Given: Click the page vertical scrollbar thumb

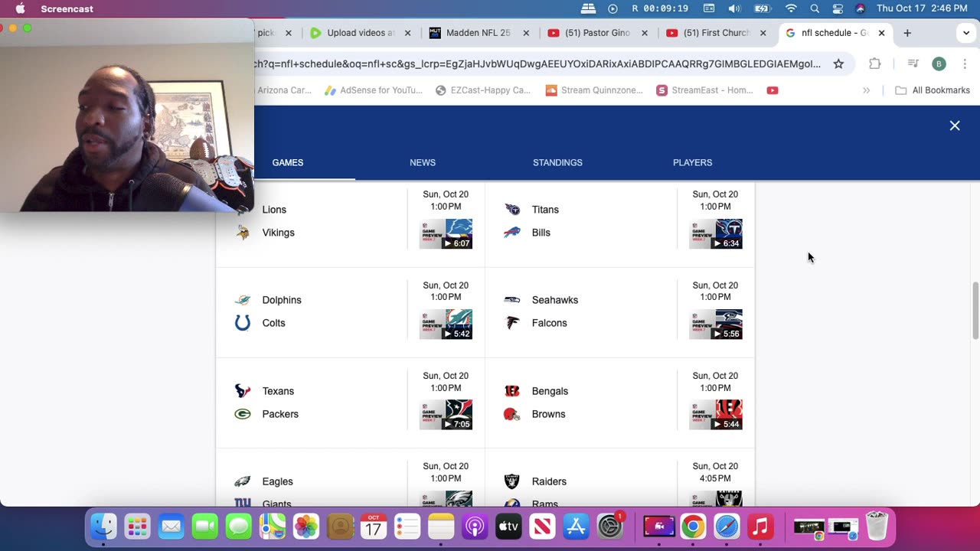Looking at the screenshot, I should 975,310.
